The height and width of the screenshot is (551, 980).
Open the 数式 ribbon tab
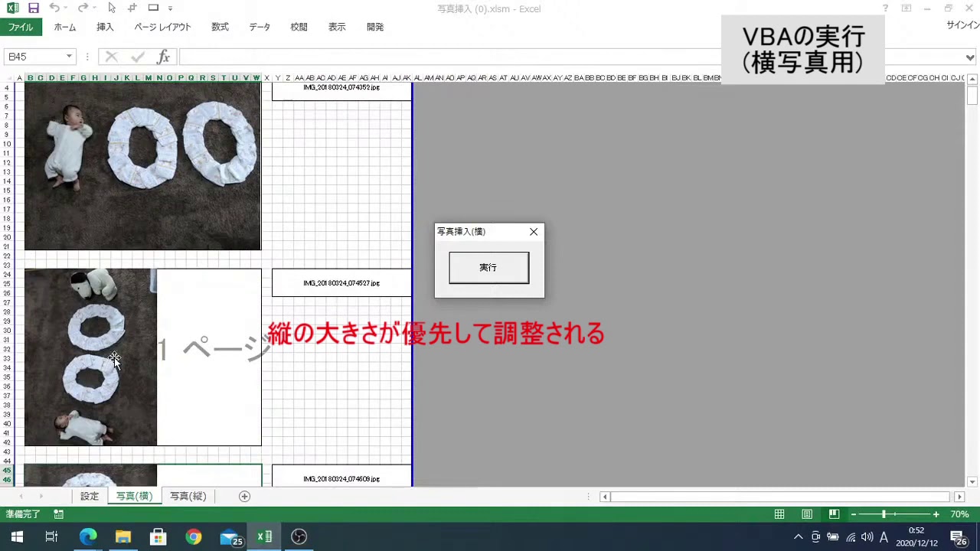point(220,27)
